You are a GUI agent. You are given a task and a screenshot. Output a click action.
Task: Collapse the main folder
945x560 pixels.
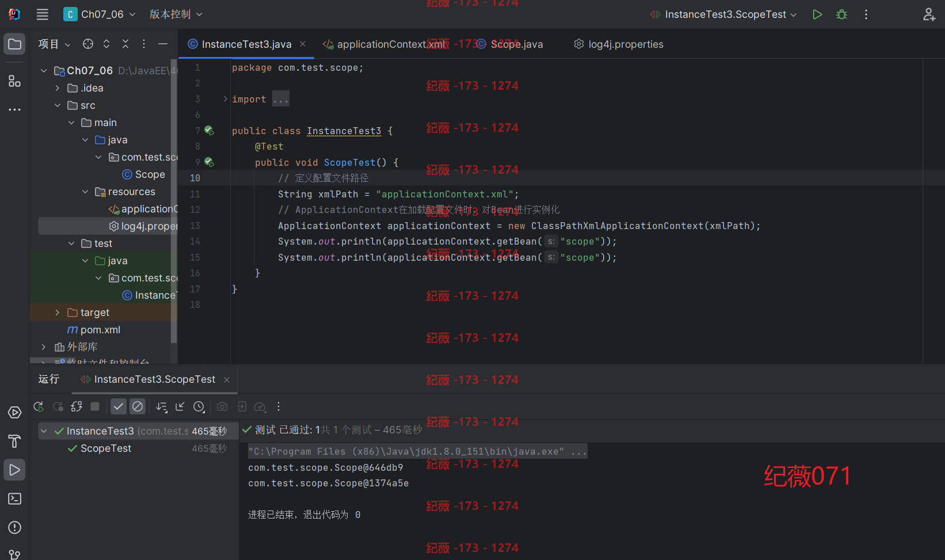(71, 123)
